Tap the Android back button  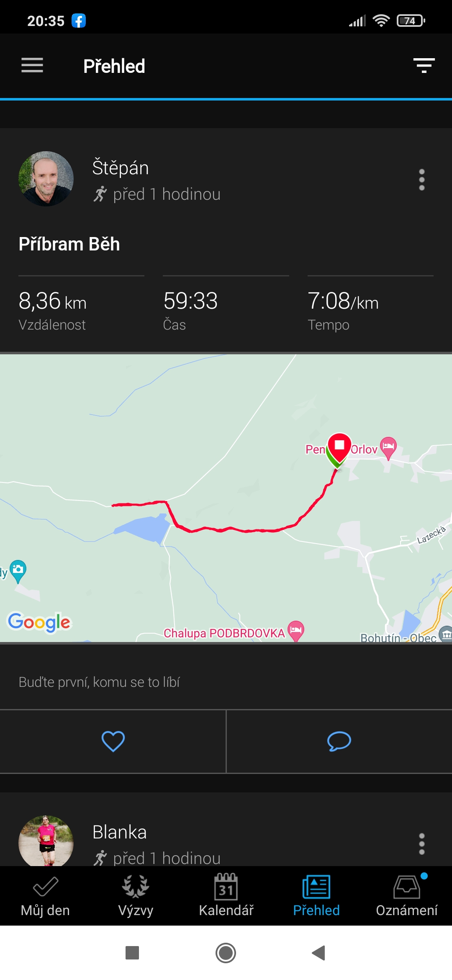pos(318,953)
